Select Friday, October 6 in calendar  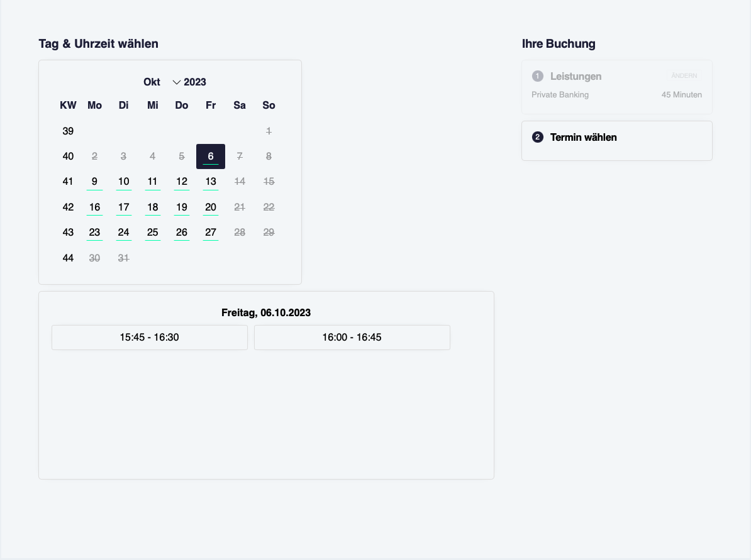point(211,156)
